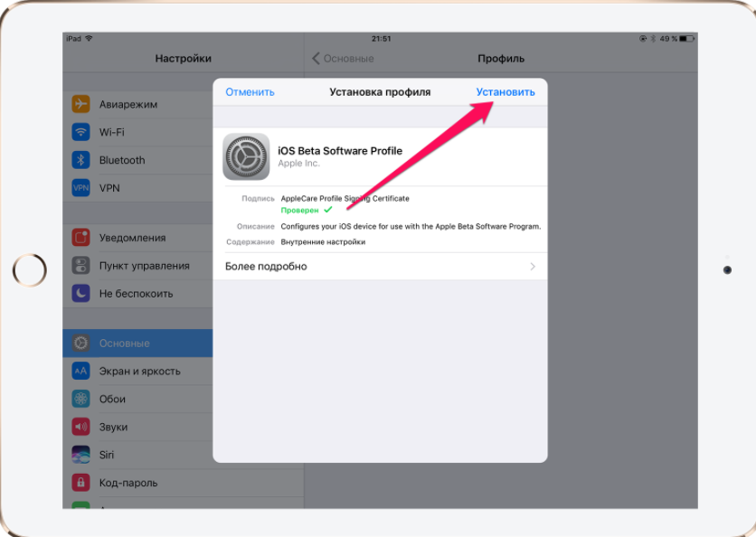
Task: Tap the Не беспокоить moon icon
Action: click(81, 294)
